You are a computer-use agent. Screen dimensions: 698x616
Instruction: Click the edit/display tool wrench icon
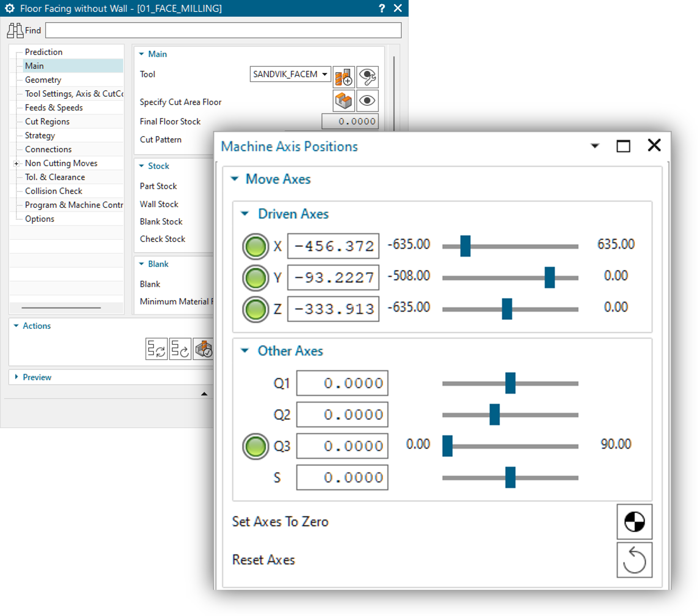point(367,77)
